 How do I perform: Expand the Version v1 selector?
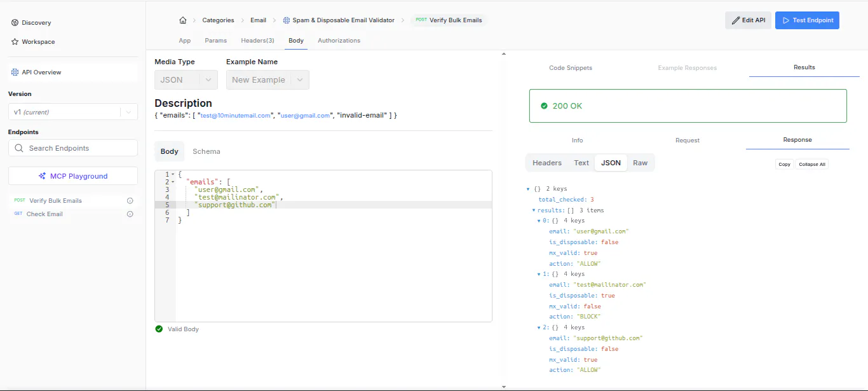coord(73,112)
